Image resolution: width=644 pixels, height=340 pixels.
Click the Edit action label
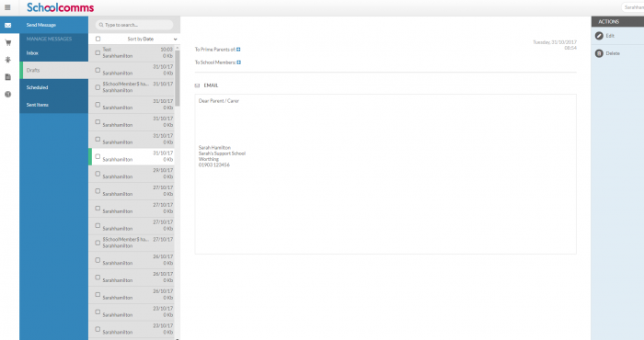pos(610,36)
